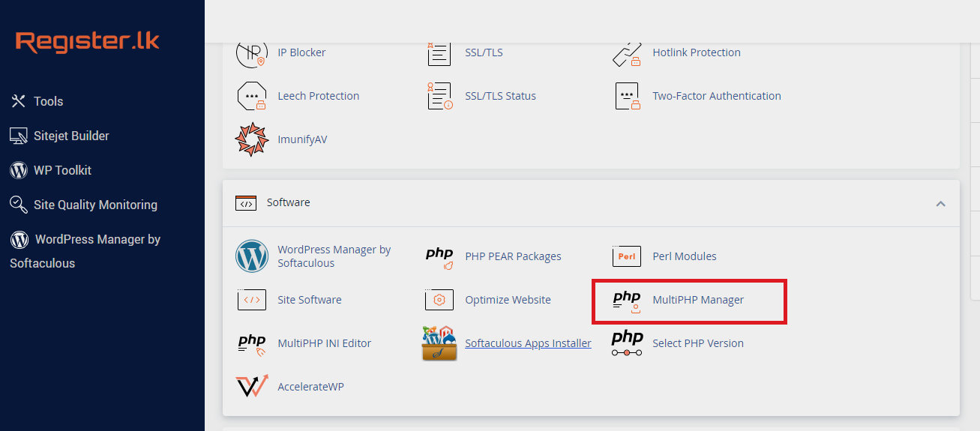Viewport: 980px width, 431px height.
Task: Open Software section WordPress Manager by Softaculous link
Action: point(334,256)
